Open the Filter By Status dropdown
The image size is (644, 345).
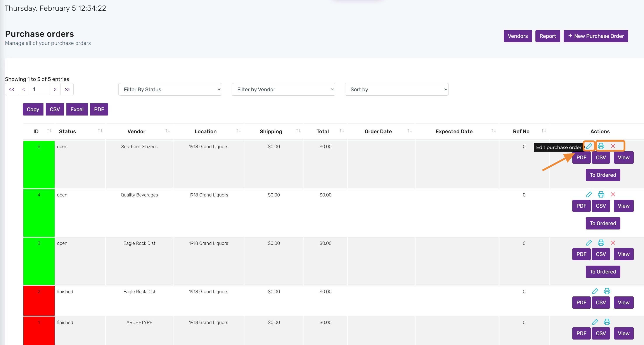pos(170,89)
